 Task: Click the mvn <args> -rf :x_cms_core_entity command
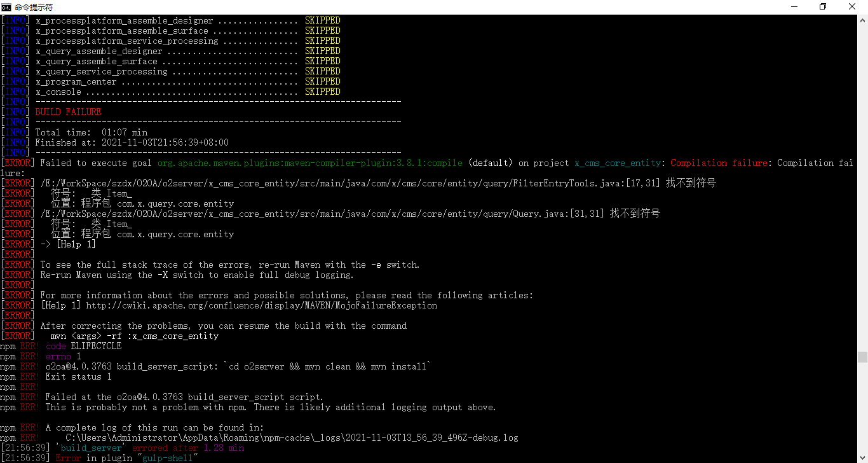135,336
